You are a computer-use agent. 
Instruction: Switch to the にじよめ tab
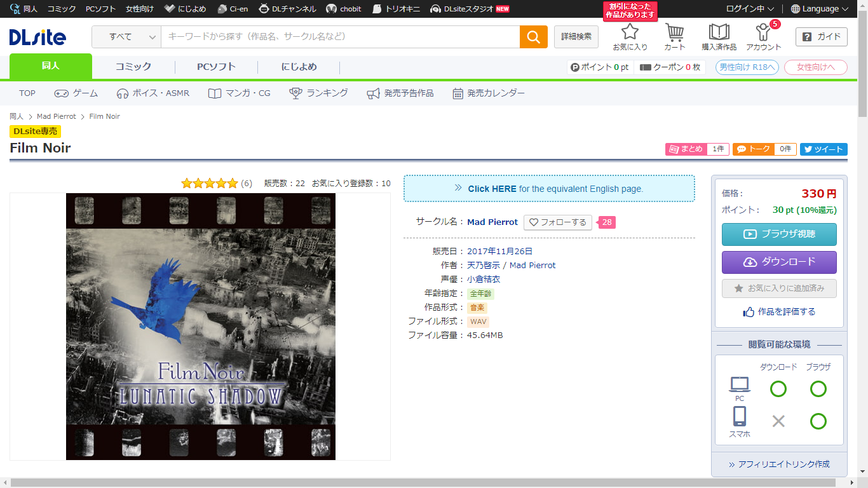tap(299, 67)
